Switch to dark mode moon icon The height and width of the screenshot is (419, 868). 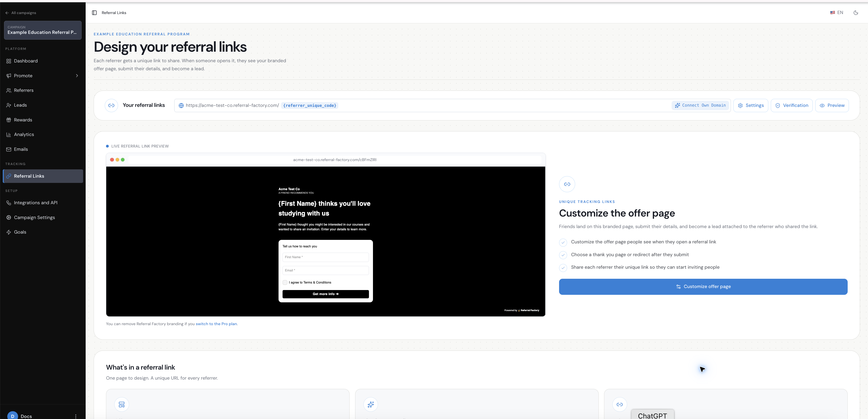pos(855,13)
